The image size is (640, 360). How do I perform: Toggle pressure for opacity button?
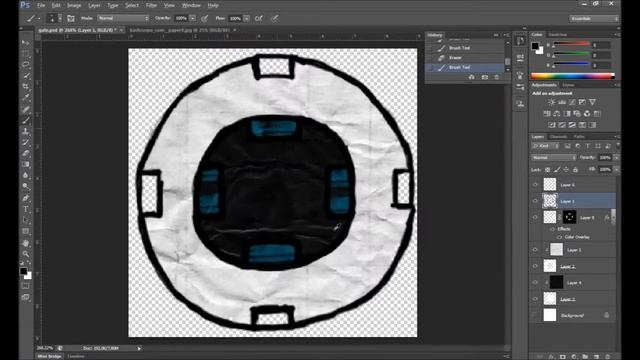(x=204, y=18)
